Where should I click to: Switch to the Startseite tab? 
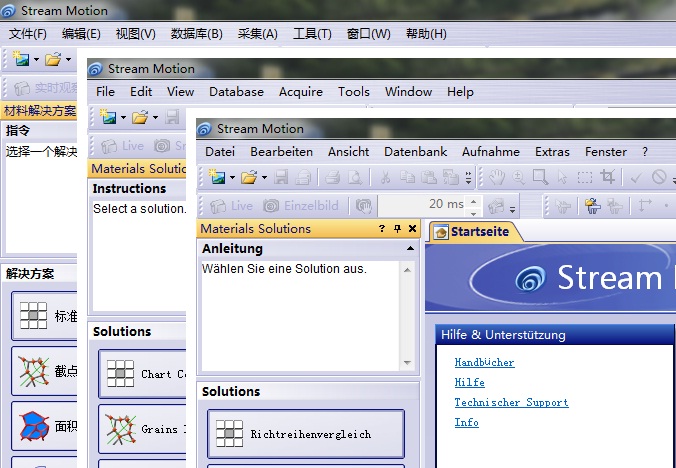(472, 231)
